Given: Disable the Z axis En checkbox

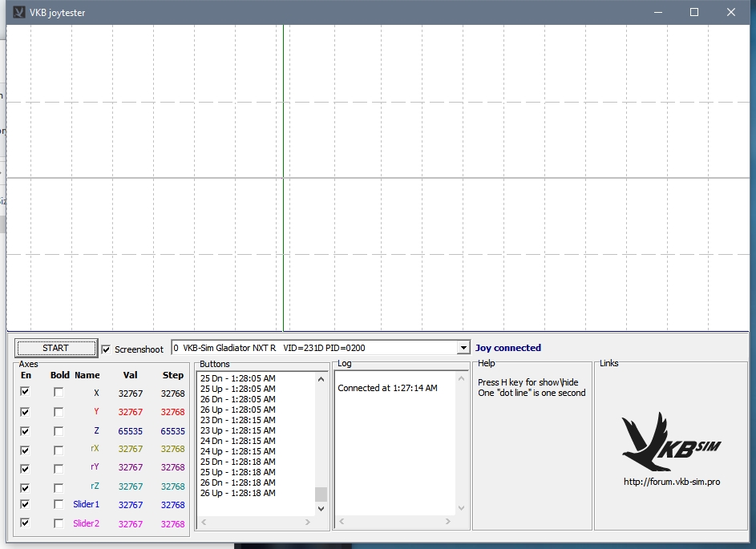Looking at the screenshot, I should tap(25, 430).
